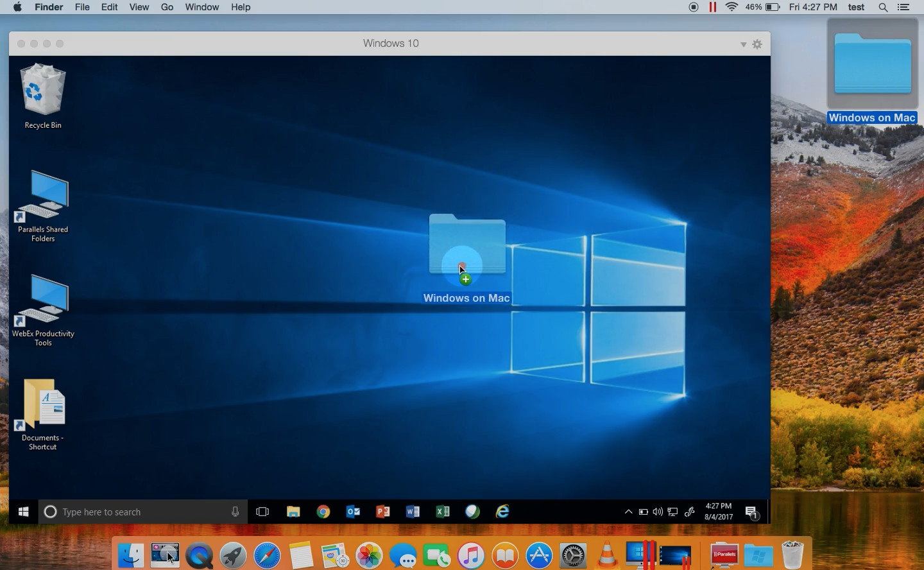This screenshot has width=924, height=570.
Task: Open Windows applications folder in Dock
Action: [x=758, y=555]
